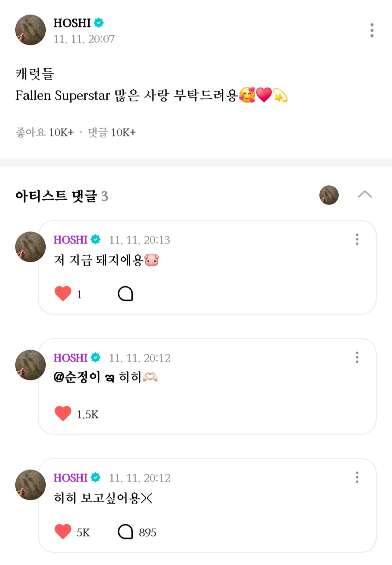Open the 895 replies bubble icon

tap(126, 532)
